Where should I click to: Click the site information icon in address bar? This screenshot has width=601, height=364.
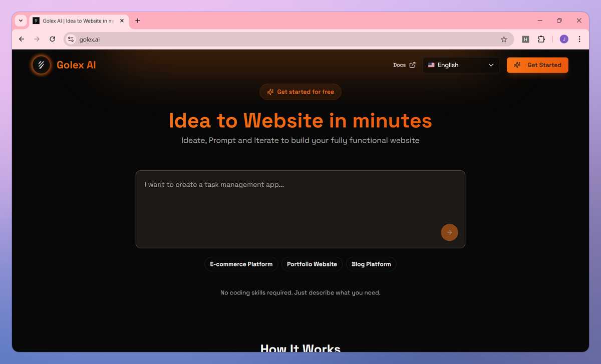click(71, 39)
